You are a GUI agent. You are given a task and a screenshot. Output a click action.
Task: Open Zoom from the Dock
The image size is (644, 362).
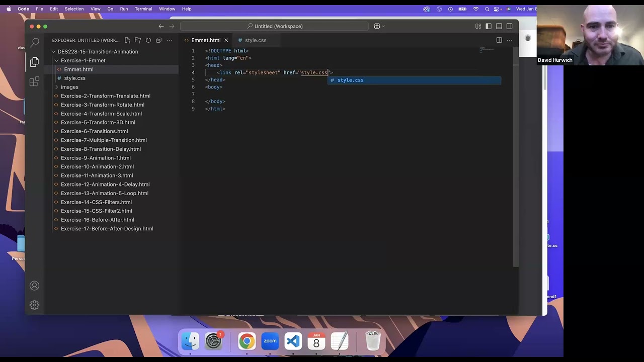click(270, 341)
